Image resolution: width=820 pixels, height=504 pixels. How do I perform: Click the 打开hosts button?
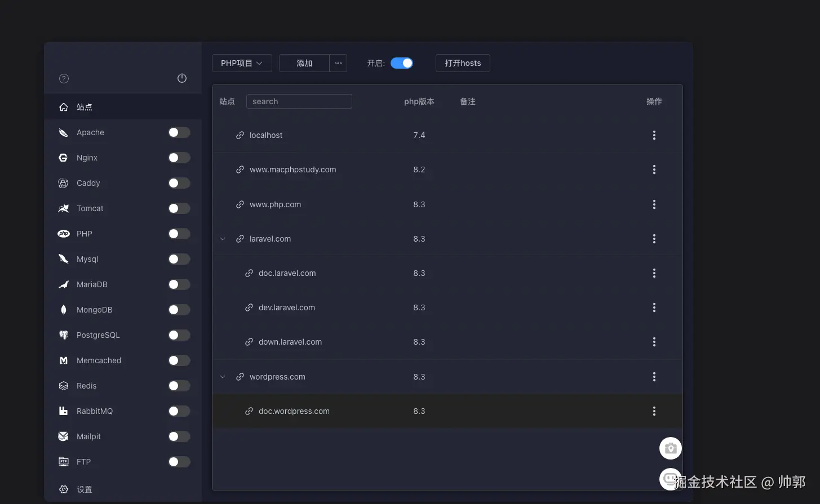(x=463, y=63)
